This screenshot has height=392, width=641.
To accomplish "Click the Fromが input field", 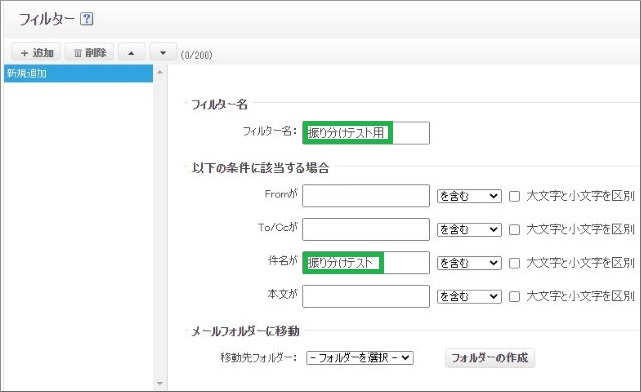I will (366, 196).
